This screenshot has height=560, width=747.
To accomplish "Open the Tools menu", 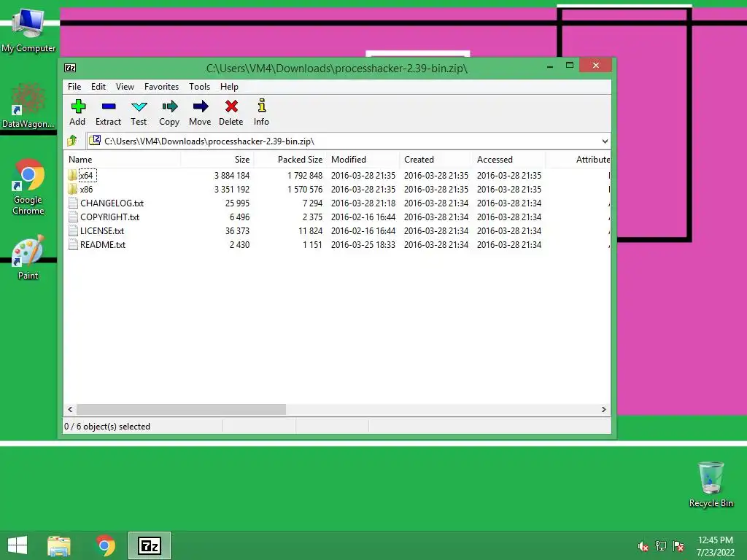I will tap(200, 87).
